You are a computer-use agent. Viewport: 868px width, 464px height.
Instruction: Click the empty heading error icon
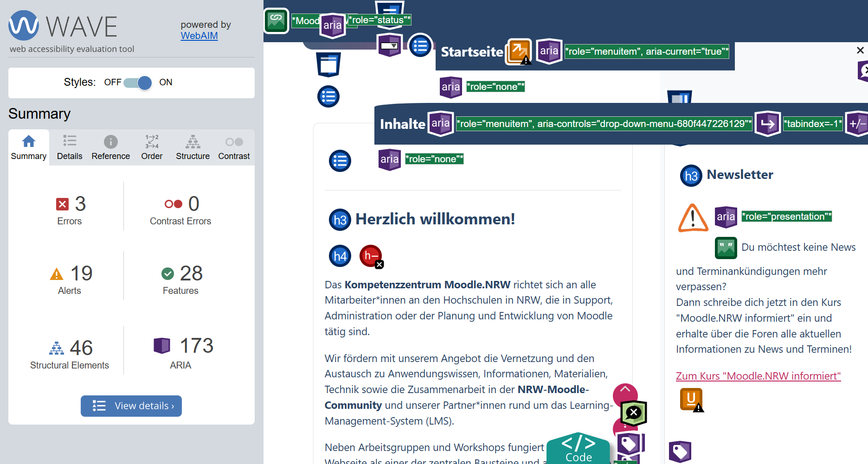(371, 256)
